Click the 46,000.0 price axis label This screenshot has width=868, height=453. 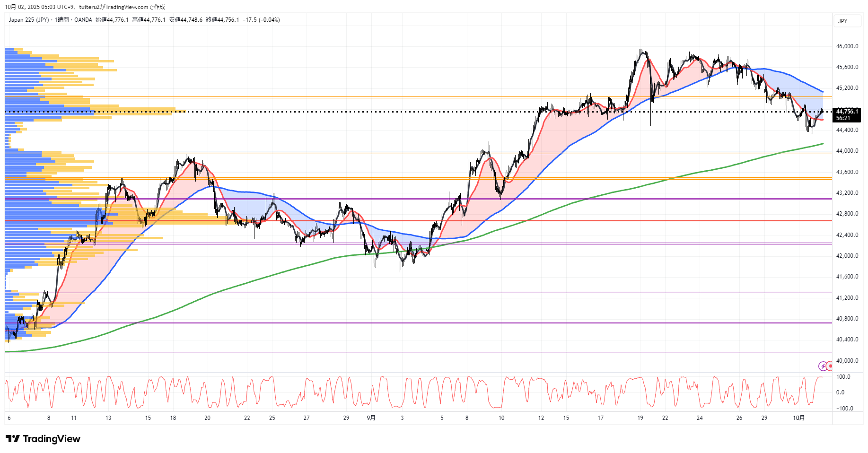(847, 46)
